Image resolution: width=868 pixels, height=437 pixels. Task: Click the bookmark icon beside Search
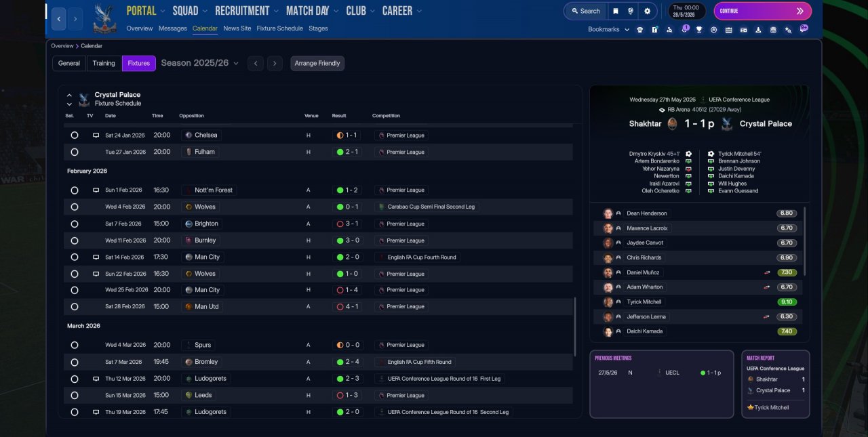(x=616, y=11)
